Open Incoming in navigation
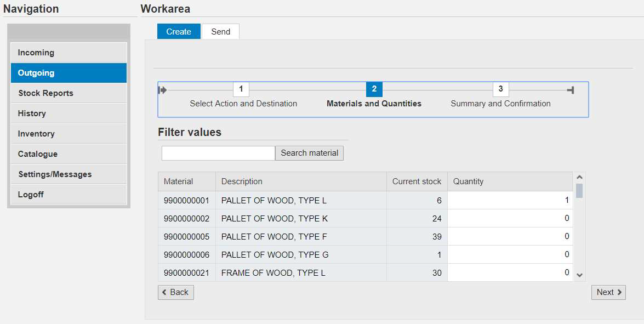This screenshot has width=644, height=324. [x=69, y=53]
